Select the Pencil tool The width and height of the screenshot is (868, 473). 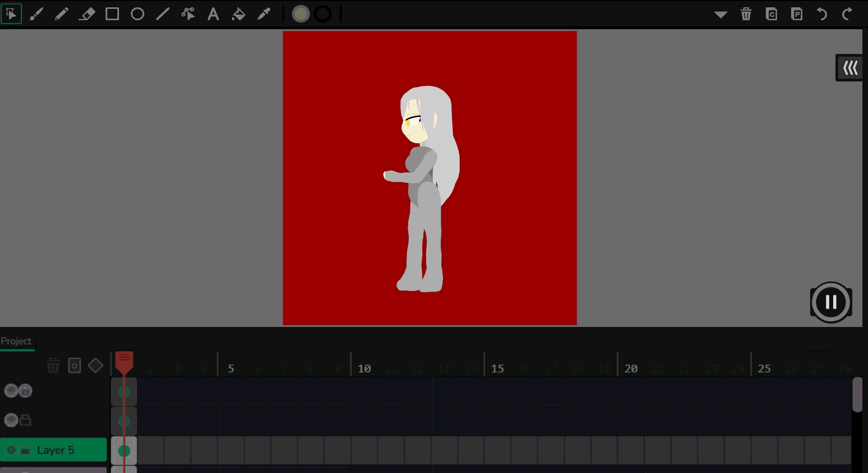[62, 14]
